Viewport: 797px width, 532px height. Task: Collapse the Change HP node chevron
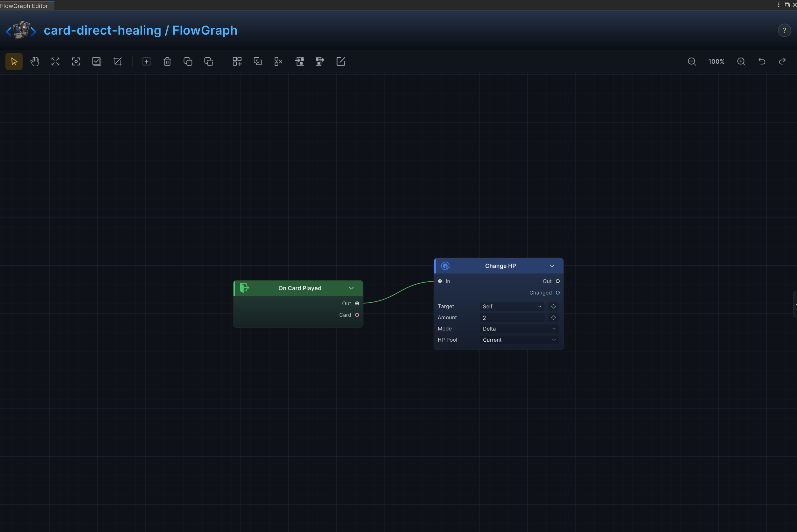click(552, 266)
